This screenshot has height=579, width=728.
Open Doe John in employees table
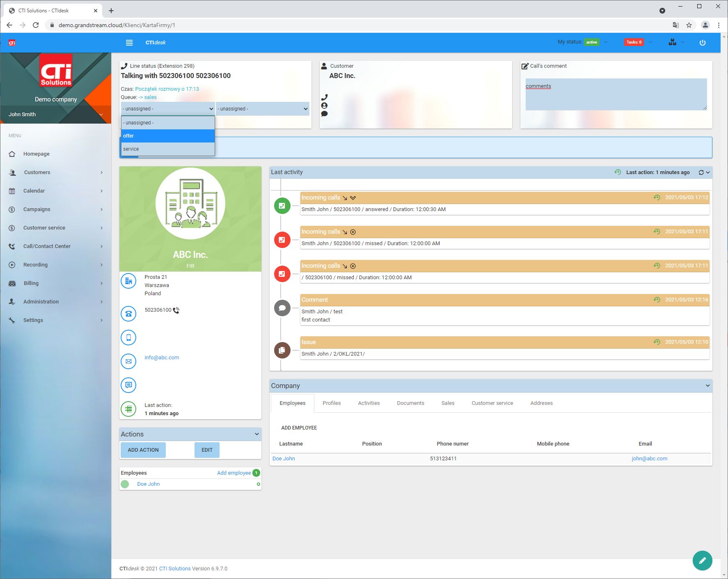(x=284, y=459)
